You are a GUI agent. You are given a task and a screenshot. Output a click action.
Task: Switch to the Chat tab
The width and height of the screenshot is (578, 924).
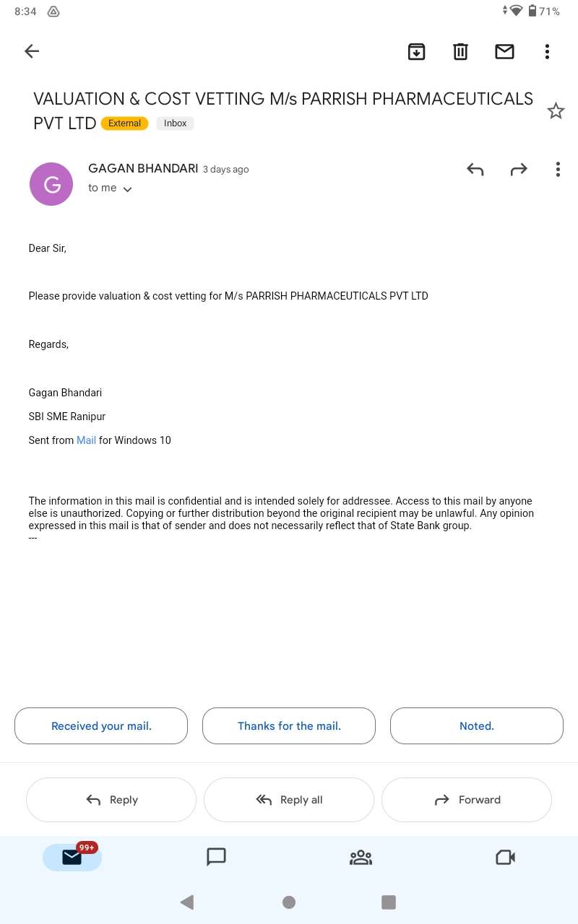click(x=216, y=857)
